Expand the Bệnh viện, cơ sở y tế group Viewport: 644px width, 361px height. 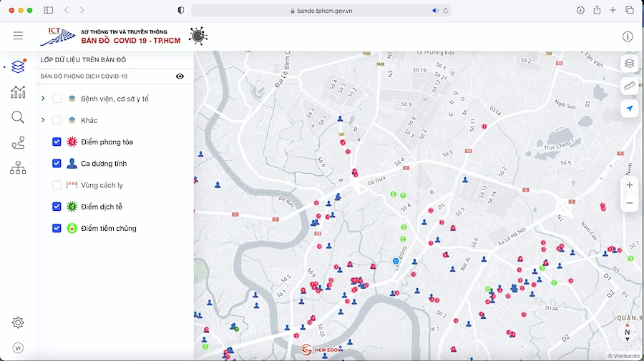coord(43,99)
